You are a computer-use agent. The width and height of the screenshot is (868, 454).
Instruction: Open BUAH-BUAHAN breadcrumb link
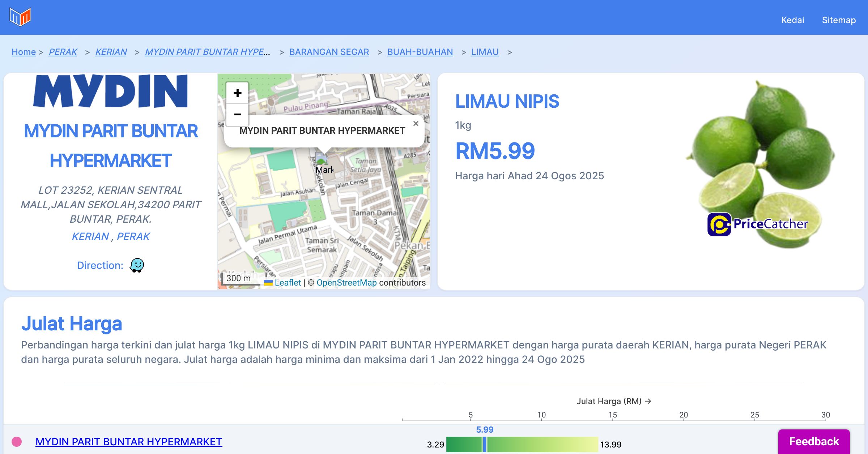tap(420, 52)
